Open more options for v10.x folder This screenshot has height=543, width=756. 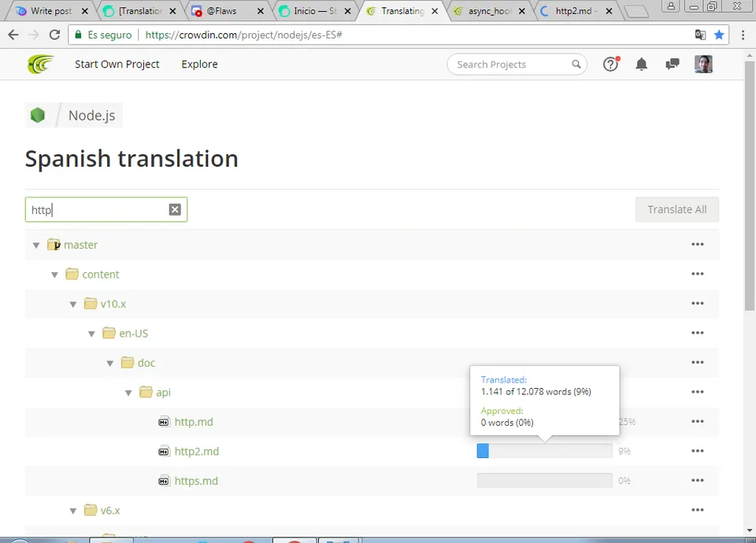click(x=698, y=303)
